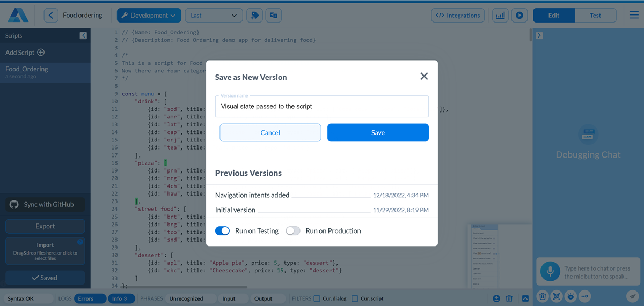
Task: Select the Navigation intents added version
Action: click(x=252, y=195)
